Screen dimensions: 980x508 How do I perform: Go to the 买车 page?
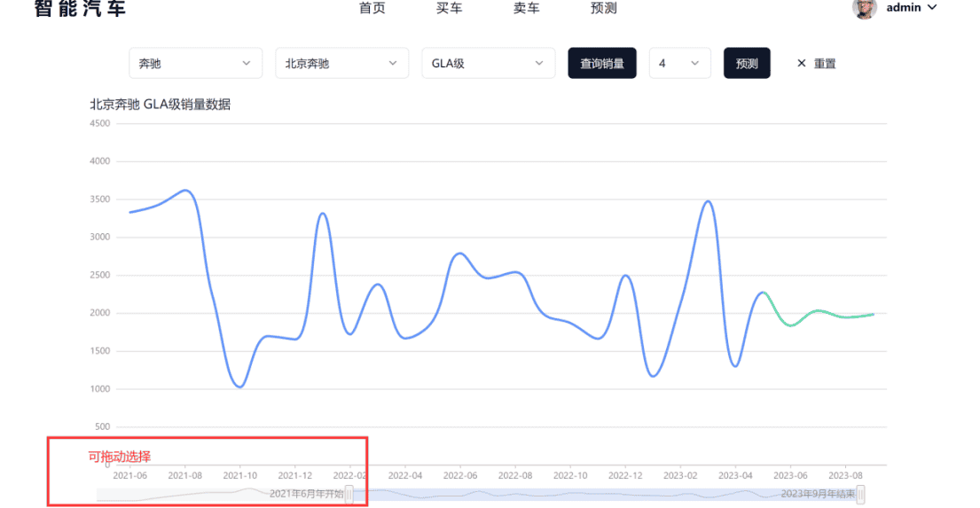(449, 7)
